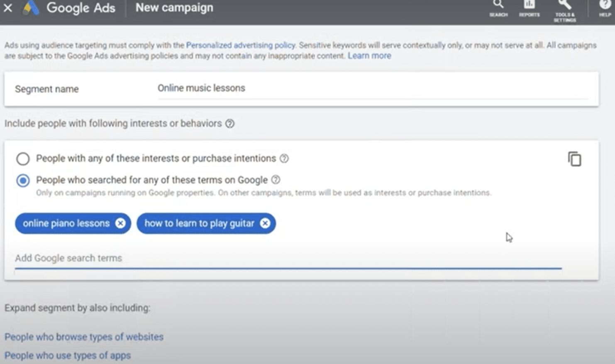Remove the 'how to learn to play guitar' chip

pos(265,223)
